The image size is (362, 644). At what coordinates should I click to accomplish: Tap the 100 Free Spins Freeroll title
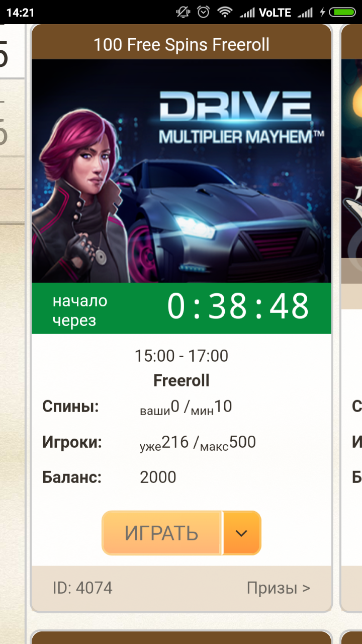tap(182, 45)
